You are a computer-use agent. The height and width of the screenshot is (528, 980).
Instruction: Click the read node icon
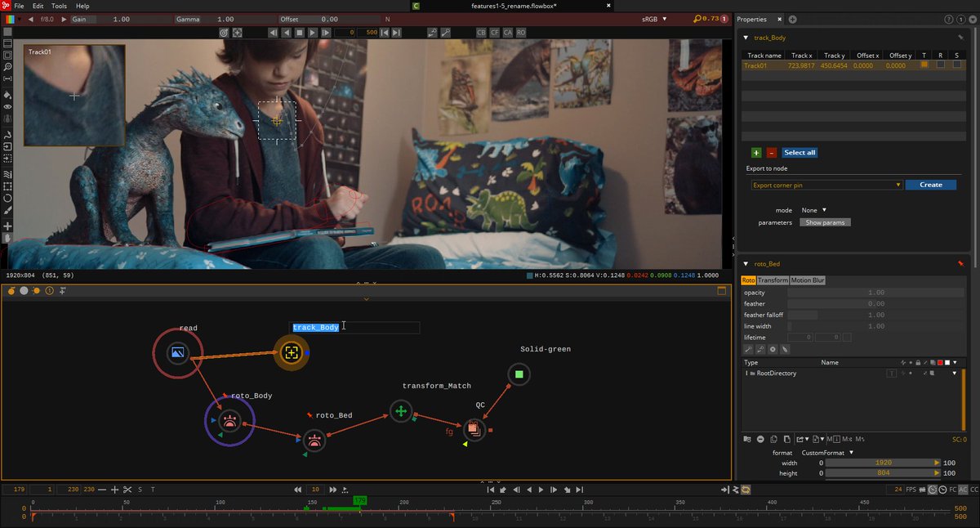coord(177,353)
